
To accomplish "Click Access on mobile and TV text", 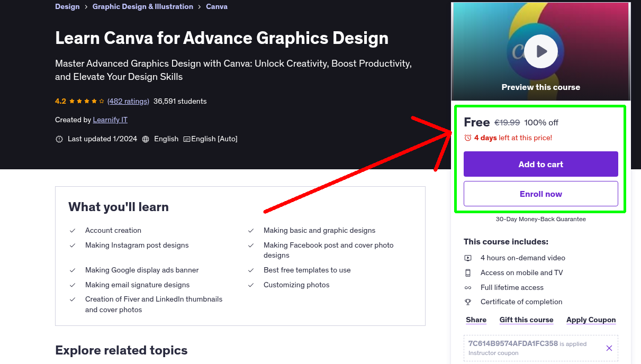I will [x=522, y=273].
